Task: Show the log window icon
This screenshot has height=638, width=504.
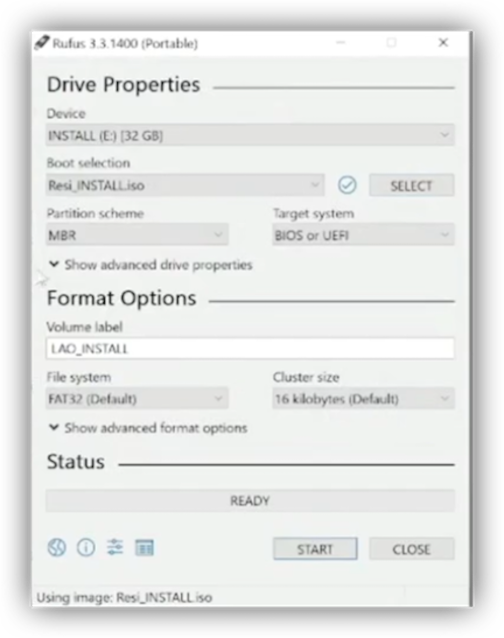Action: (x=144, y=548)
